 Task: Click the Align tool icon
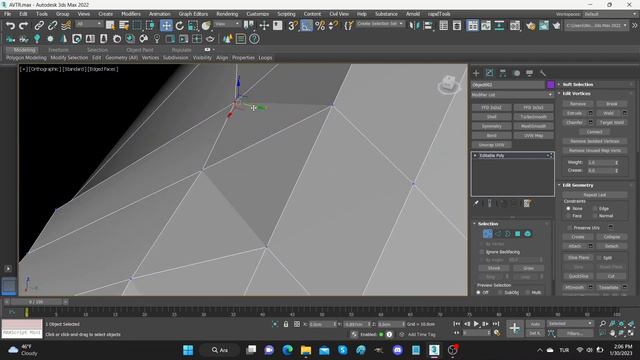coord(428,26)
